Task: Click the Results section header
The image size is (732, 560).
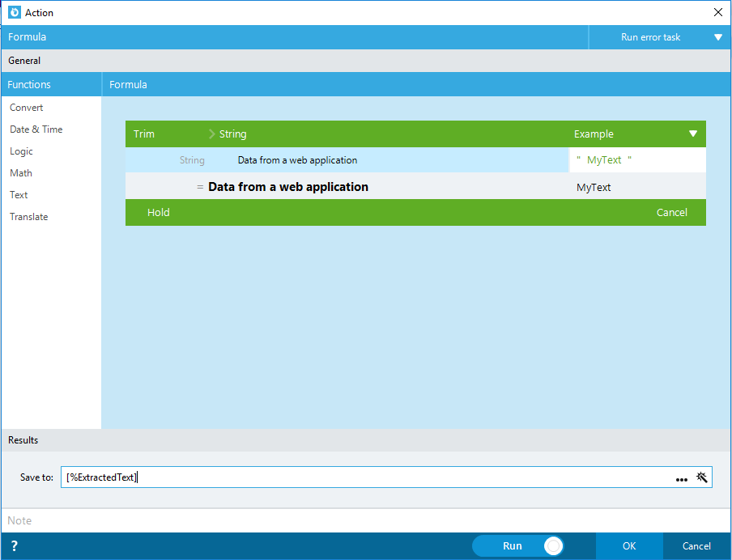Action: click(366, 440)
